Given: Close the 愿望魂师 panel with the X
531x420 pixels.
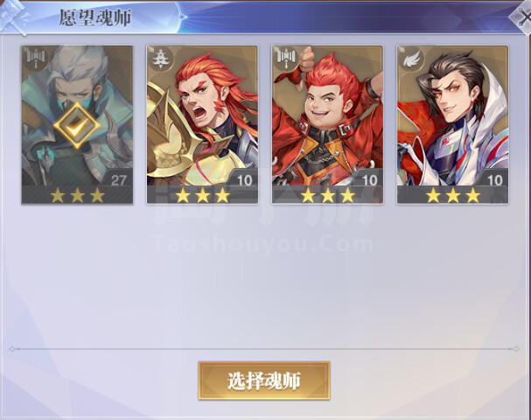Looking at the screenshot, I should 521,18.
